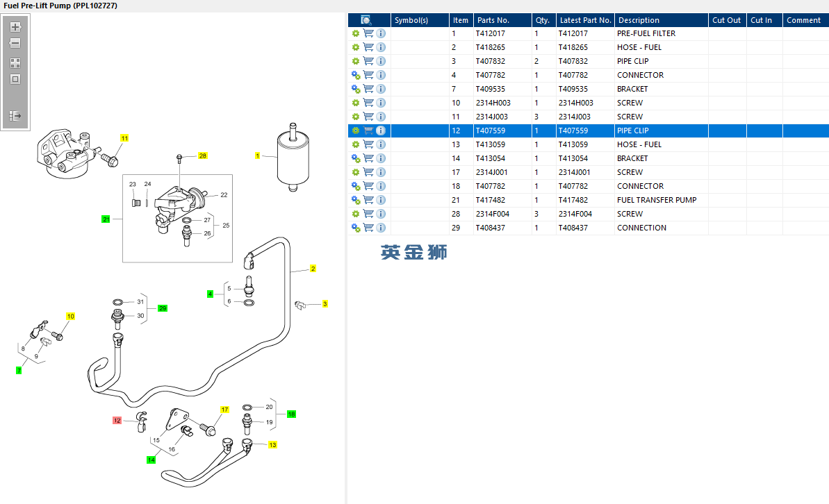Screen dimensions: 829x504
Task: Select callout 13 in the diagram
Action: (273, 445)
